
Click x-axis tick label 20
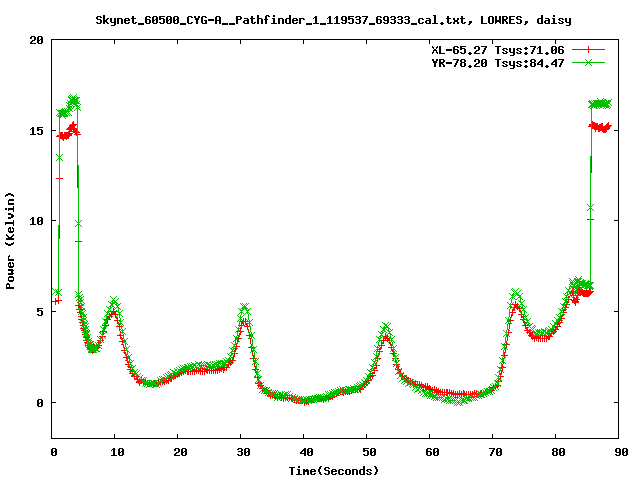180,452
